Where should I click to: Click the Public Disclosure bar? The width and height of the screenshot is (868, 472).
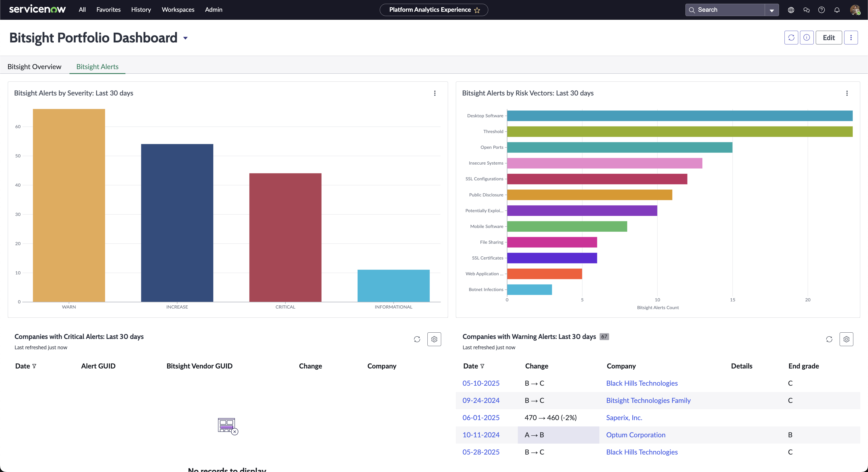point(590,195)
